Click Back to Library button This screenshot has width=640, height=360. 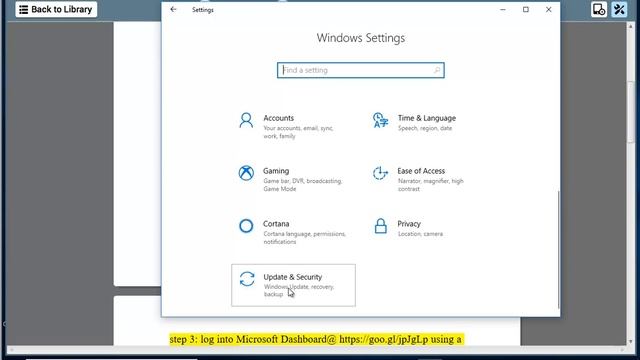(x=56, y=9)
